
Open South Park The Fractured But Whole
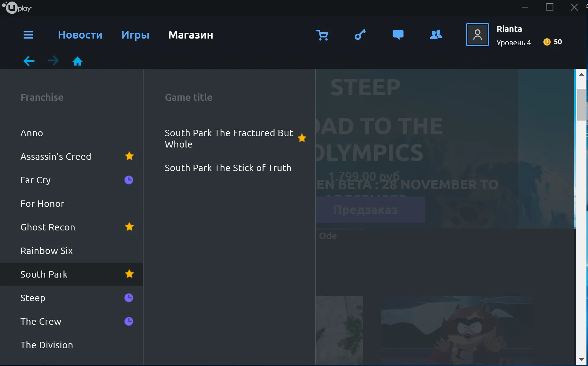(229, 139)
